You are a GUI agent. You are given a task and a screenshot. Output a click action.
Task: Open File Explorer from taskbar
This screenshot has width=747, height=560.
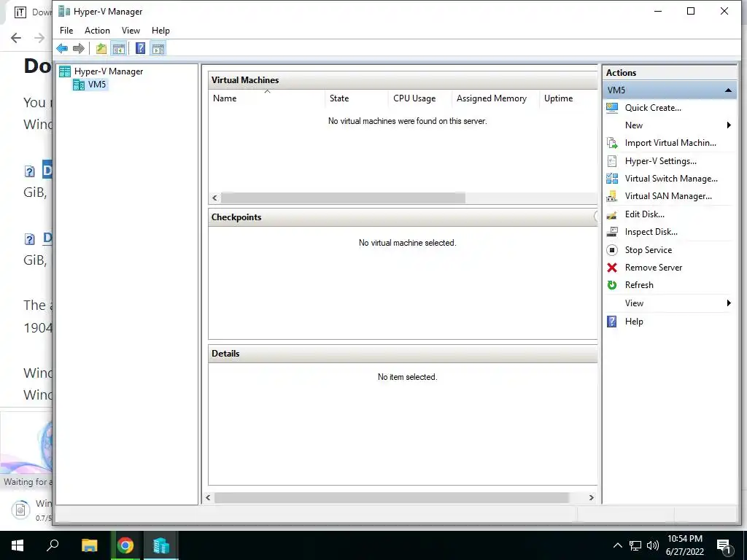click(x=89, y=545)
